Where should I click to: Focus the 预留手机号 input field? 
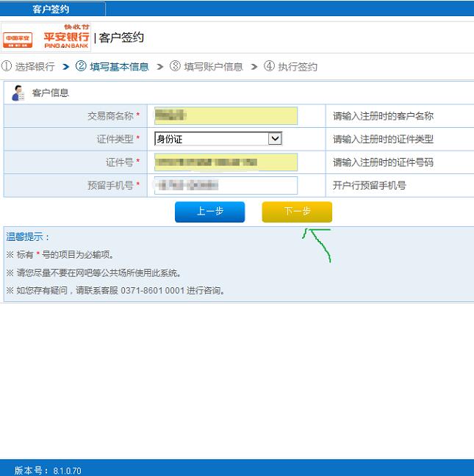point(226,185)
